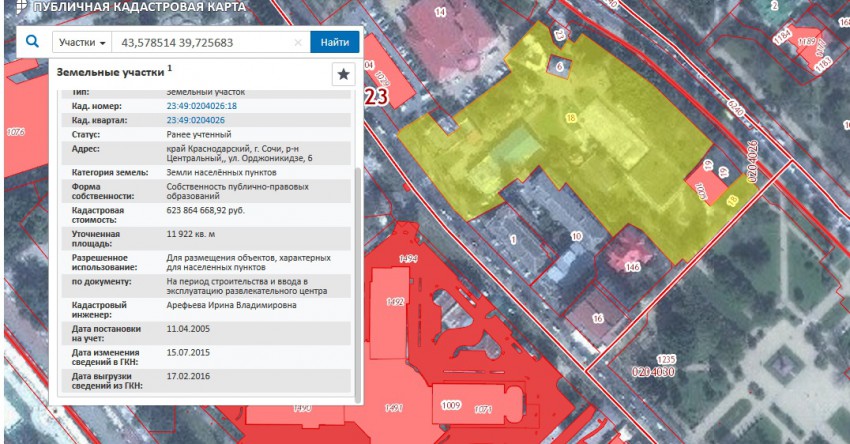Click the Земельные участки results header
This screenshot has width=850, height=444.
pyautogui.click(x=110, y=73)
